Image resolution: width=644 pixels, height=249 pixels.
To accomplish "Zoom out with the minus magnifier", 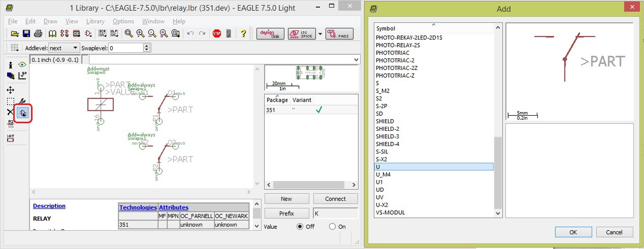I will [x=152, y=34].
